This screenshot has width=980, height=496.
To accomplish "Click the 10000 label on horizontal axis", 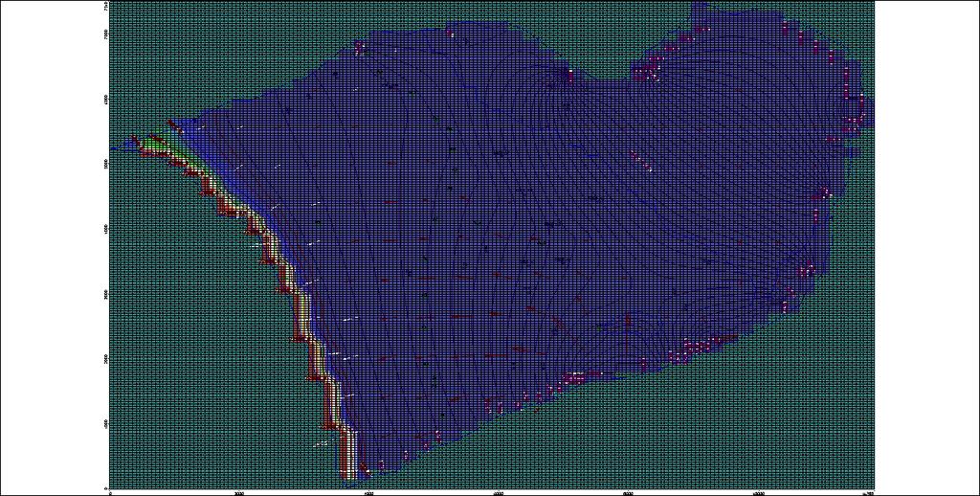I will (758, 493).
